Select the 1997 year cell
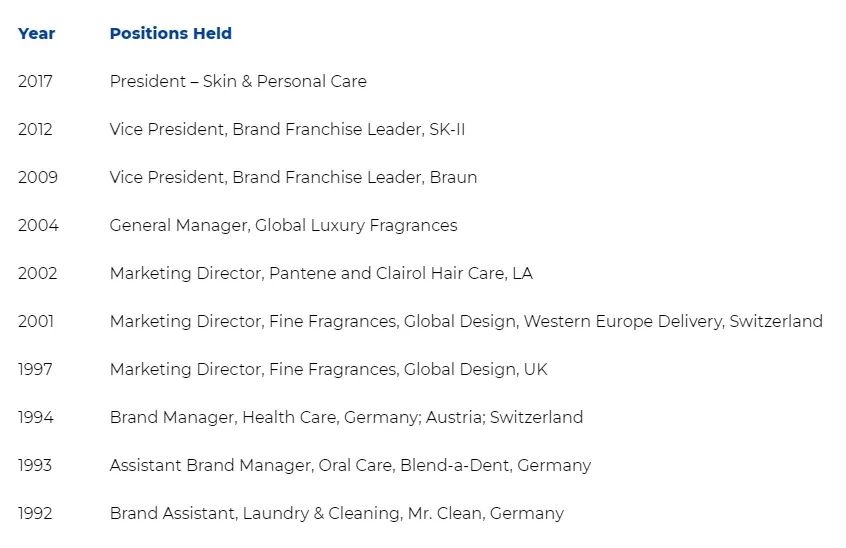The image size is (846, 548). click(x=35, y=369)
